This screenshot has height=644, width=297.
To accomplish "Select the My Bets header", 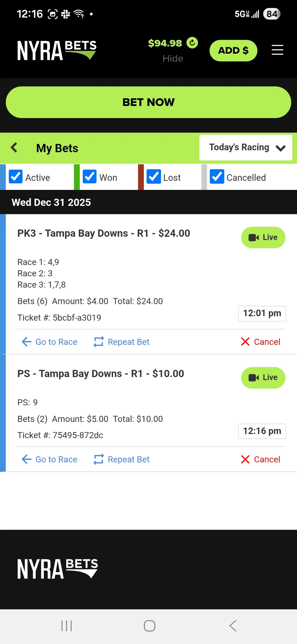I will [x=57, y=148].
